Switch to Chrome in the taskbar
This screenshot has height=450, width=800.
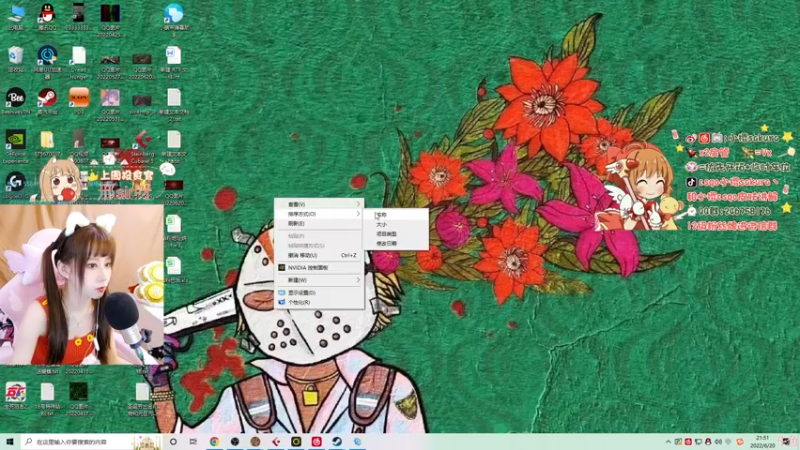(x=214, y=442)
